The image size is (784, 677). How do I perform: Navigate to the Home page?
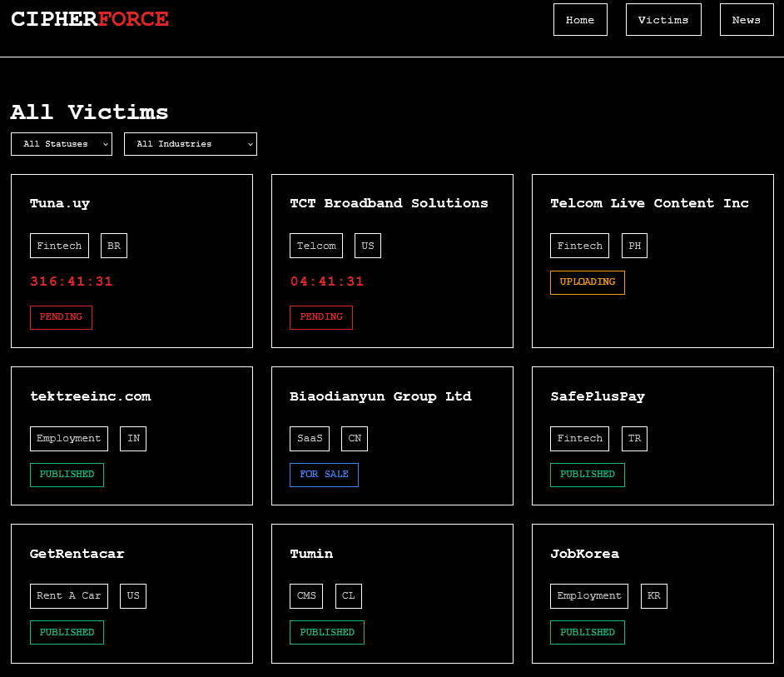[x=580, y=19]
